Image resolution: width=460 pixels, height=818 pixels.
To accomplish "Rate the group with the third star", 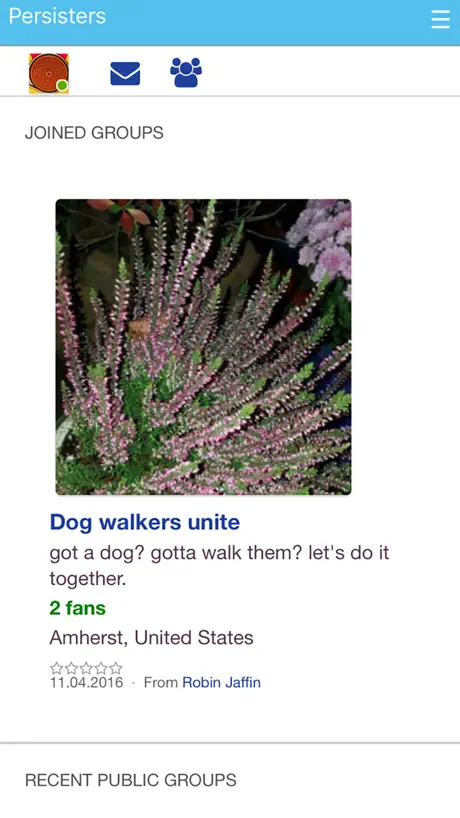I will 86,668.
